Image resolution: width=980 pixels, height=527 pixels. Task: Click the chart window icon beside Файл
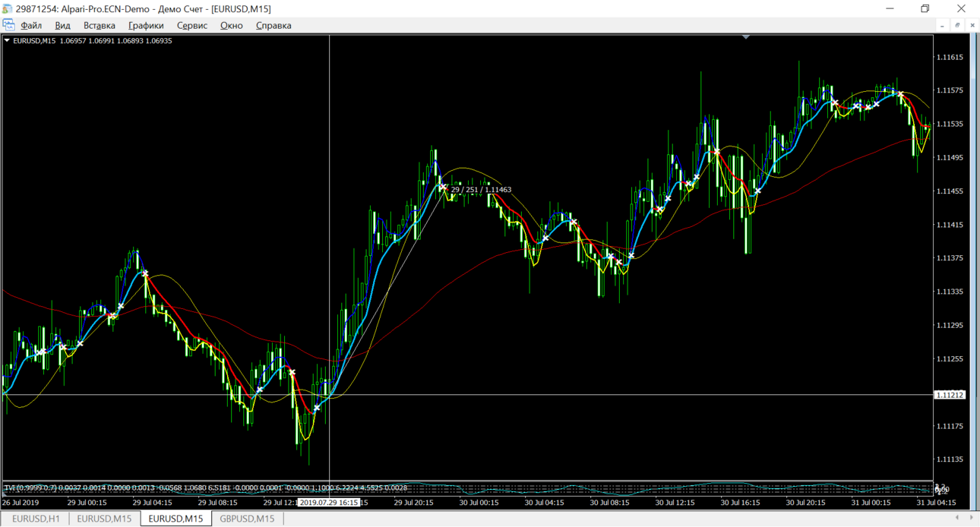coord(8,25)
